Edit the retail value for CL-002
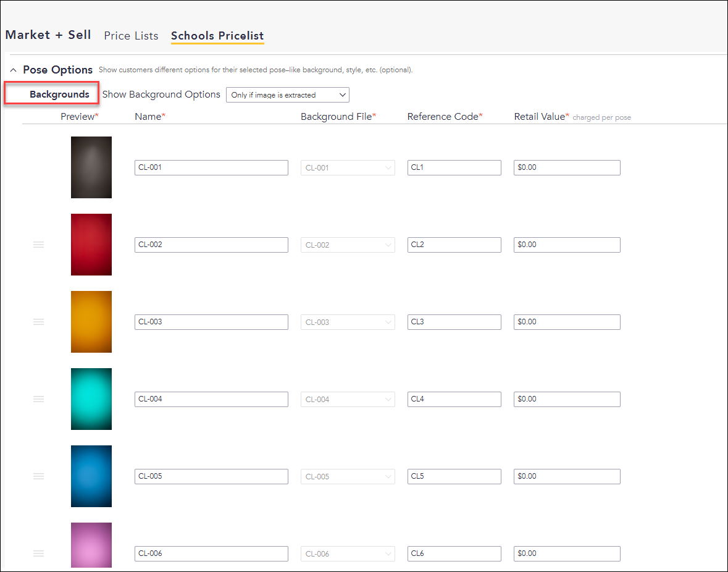Viewport: 728px width, 572px height. click(567, 245)
